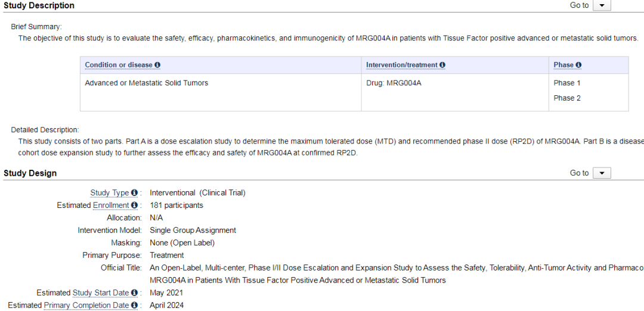Follow the Primary Completion Date link
Viewport: 644px width, 311px height.
coord(86,306)
